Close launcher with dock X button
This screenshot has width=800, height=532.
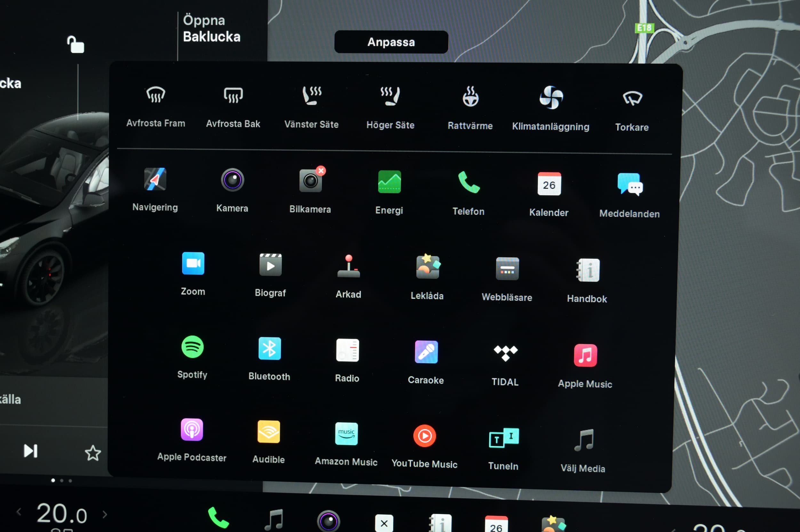click(x=384, y=523)
